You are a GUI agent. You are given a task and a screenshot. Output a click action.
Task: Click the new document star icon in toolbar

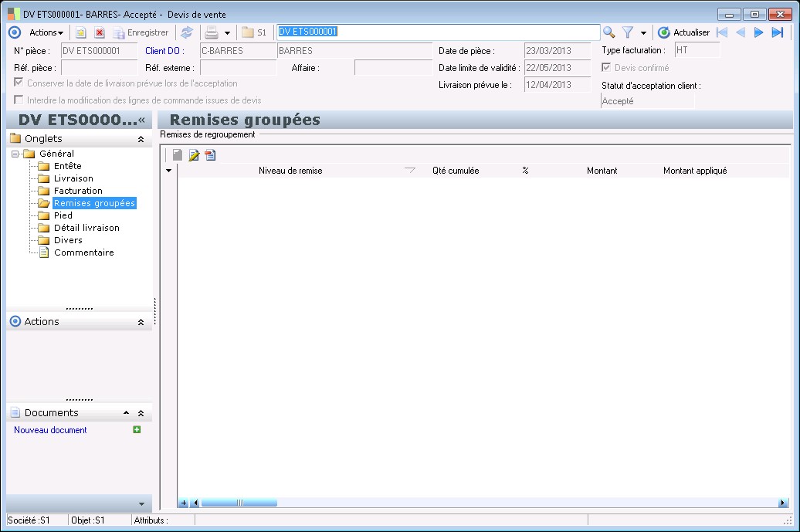tap(80, 32)
